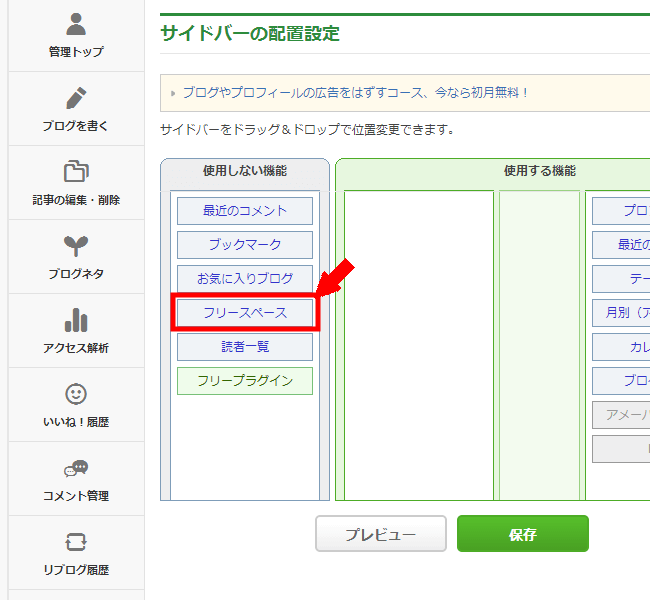Click the プレビュー button
The image size is (650, 600).
pos(381,534)
